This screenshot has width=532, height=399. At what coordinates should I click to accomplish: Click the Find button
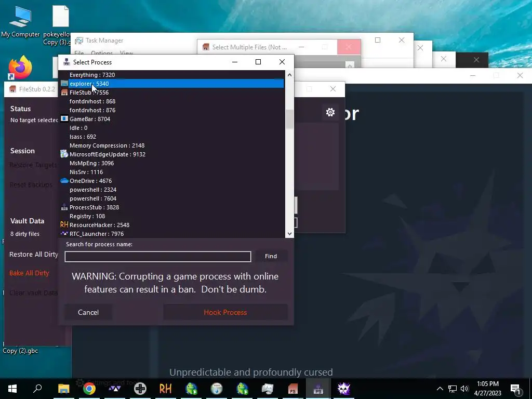[x=271, y=256]
